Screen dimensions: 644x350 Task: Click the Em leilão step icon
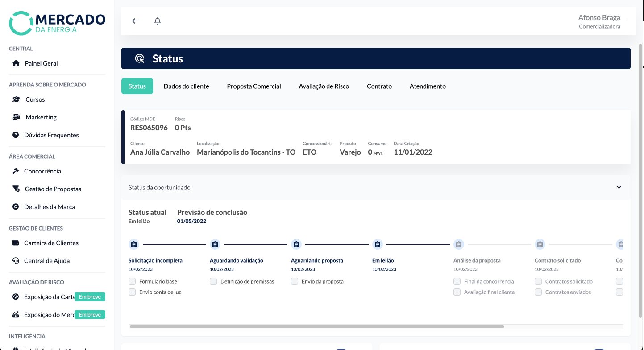[378, 244]
